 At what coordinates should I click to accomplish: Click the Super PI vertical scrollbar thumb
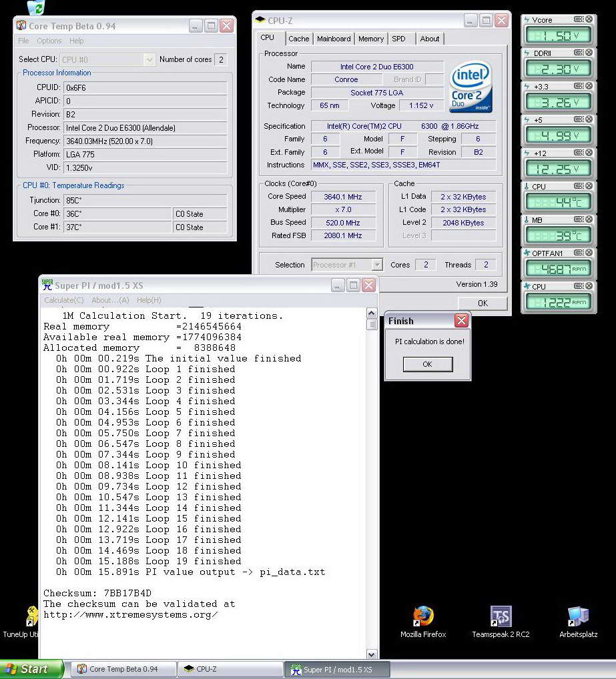pyautogui.click(x=371, y=324)
